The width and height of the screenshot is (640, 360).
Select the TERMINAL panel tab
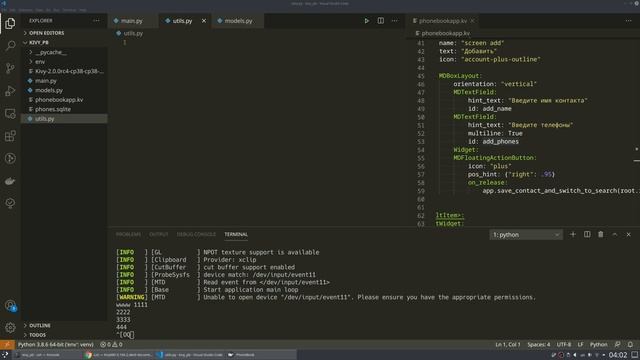pyautogui.click(x=236, y=234)
